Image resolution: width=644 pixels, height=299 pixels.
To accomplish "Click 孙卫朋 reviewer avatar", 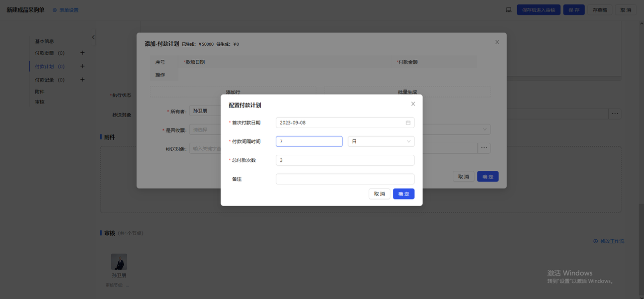I will click(x=119, y=262).
